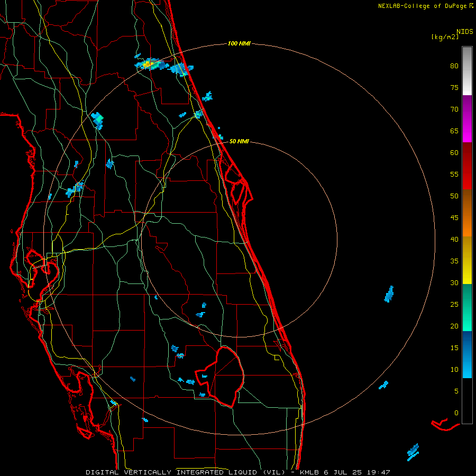Click the 50 value on the color scale
This screenshot has width=476, height=476.
click(x=454, y=196)
